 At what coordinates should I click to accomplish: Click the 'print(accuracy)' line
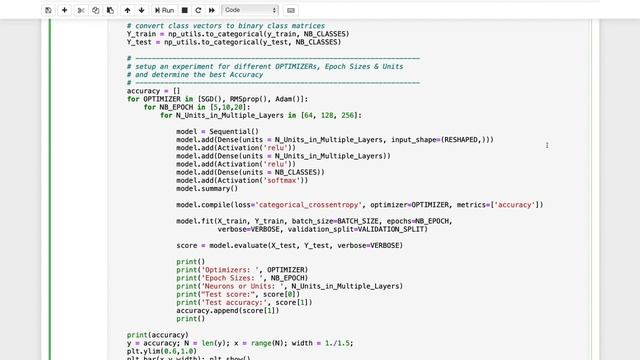coord(158,335)
